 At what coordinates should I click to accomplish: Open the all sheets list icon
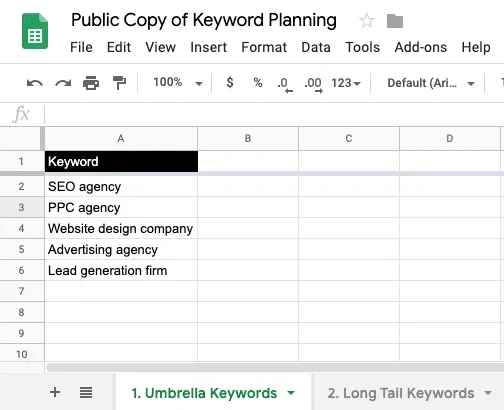[x=86, y=392]
